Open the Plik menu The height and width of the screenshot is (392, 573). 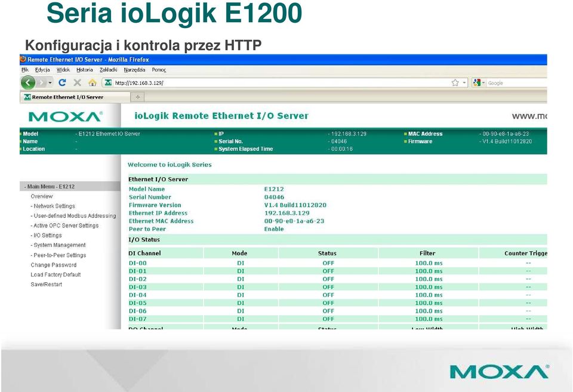click(x=25, y=70)
